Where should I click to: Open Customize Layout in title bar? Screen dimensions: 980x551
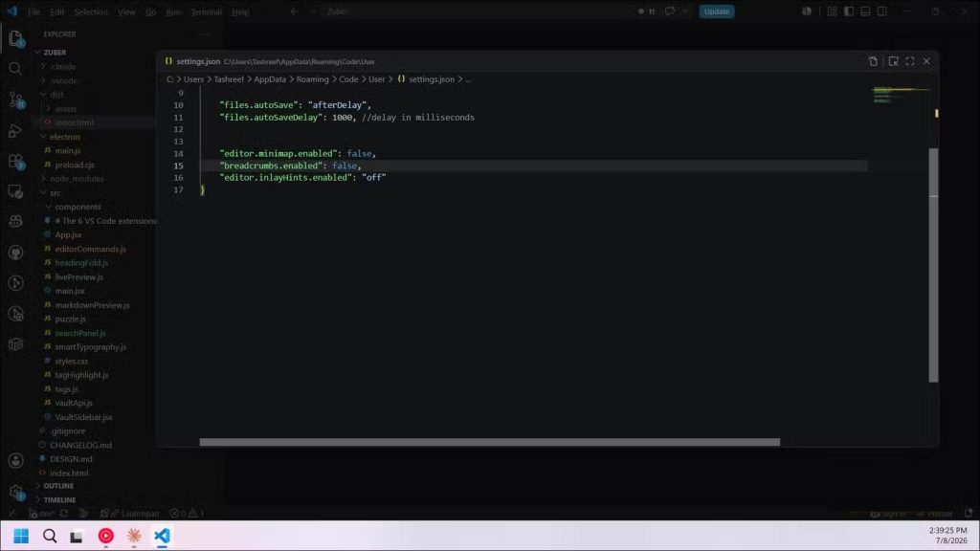click(x=832, y=11)
